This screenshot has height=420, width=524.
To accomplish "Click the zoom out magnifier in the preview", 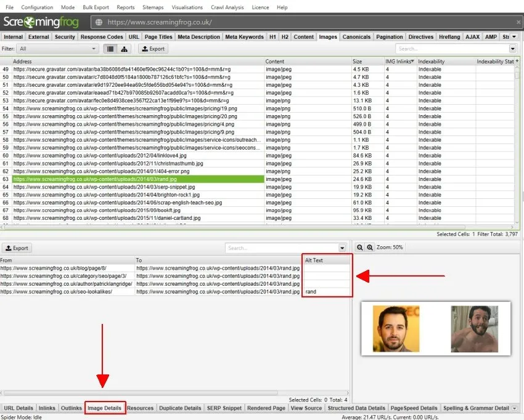I will click(x=360, y=247).
